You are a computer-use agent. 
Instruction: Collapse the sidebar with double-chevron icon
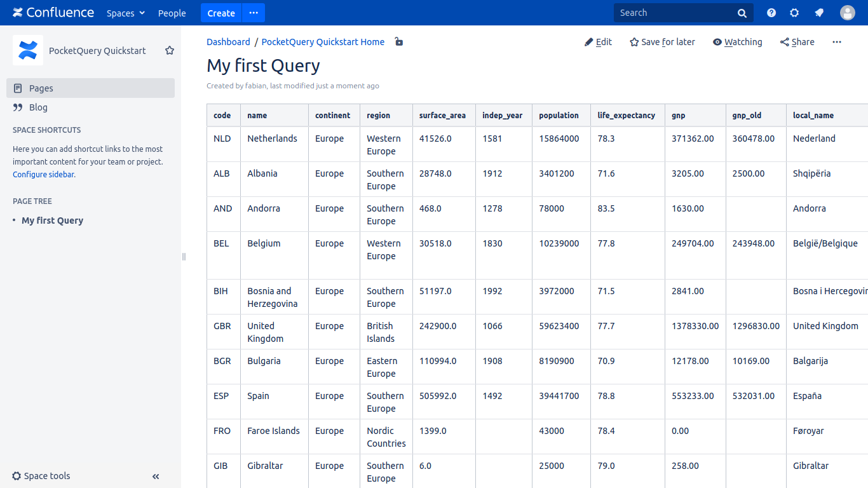[x=156, y=477]
